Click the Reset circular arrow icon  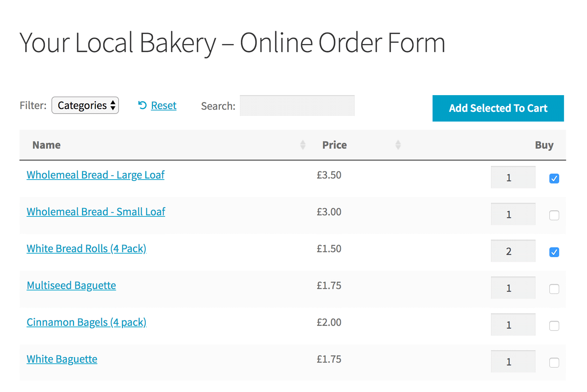(x=142, y=105)
